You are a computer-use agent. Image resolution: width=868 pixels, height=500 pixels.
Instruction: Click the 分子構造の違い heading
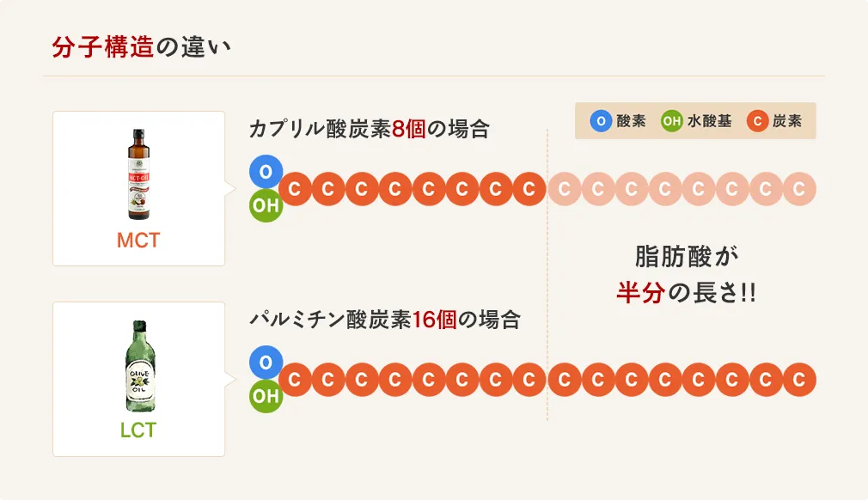pyautogui.click(x=141, y=47)
